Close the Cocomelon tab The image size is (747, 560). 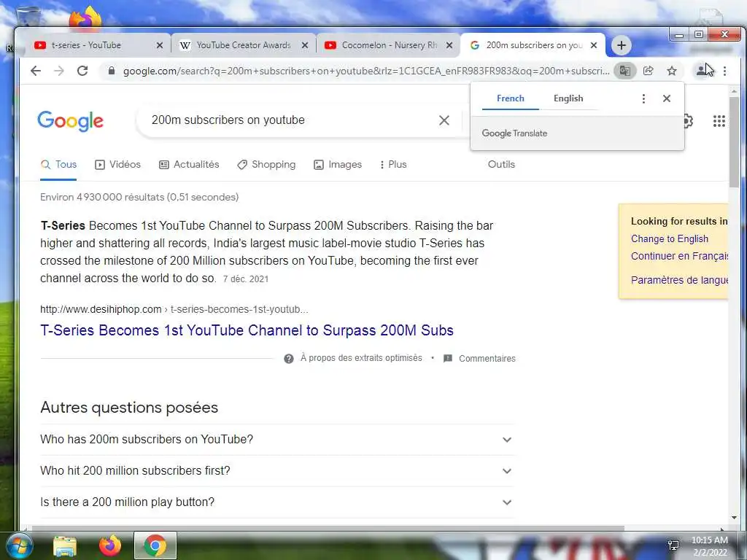(449, 45)
